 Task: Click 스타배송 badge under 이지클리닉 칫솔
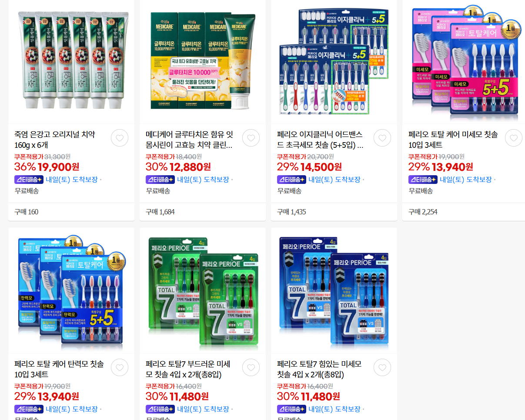point(291,180)
